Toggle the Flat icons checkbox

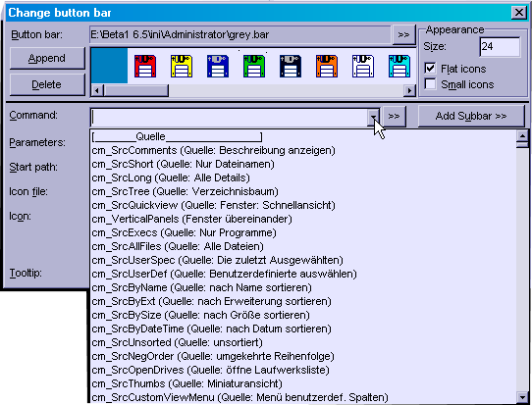tap(430, 68)
